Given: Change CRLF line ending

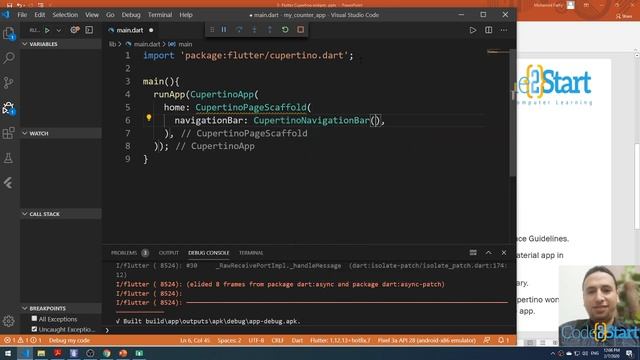Looking at the screenshot, I should pyautogui.click(x=278, y=340).
